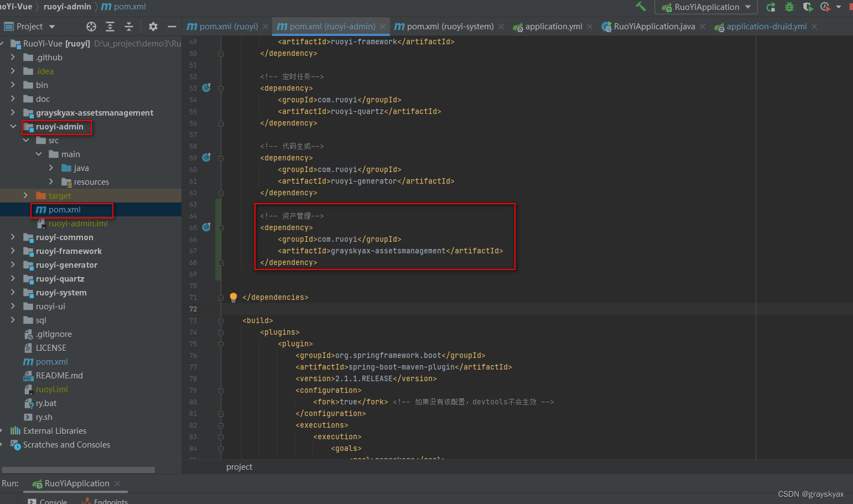The height and width of the screenshot is (504, 853).
Task: Click the Run with Coverage icon
Action: (x=808, y=7)
